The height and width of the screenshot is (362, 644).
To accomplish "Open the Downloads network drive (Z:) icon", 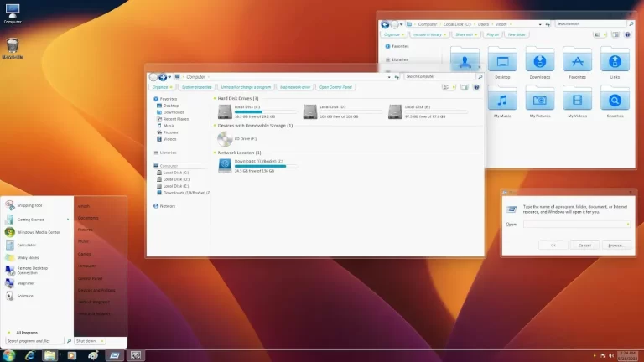I will click(225, 166).
